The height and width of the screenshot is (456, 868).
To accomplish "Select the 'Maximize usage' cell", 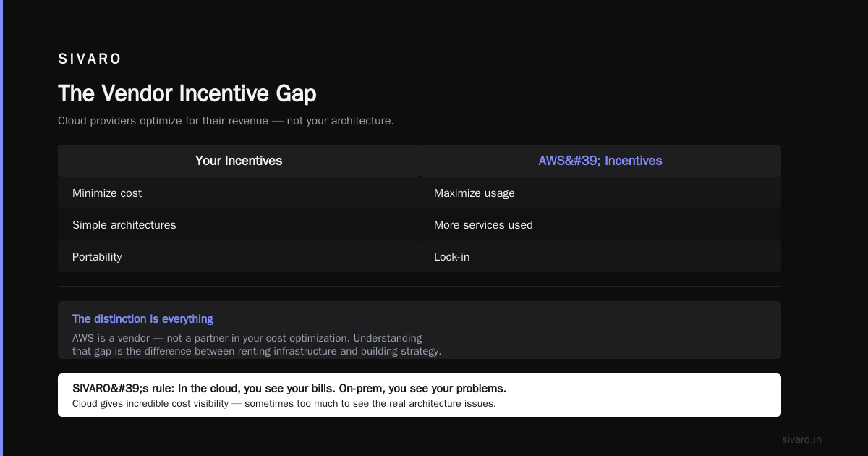I will pyautogui.click(x=600, y=193).
